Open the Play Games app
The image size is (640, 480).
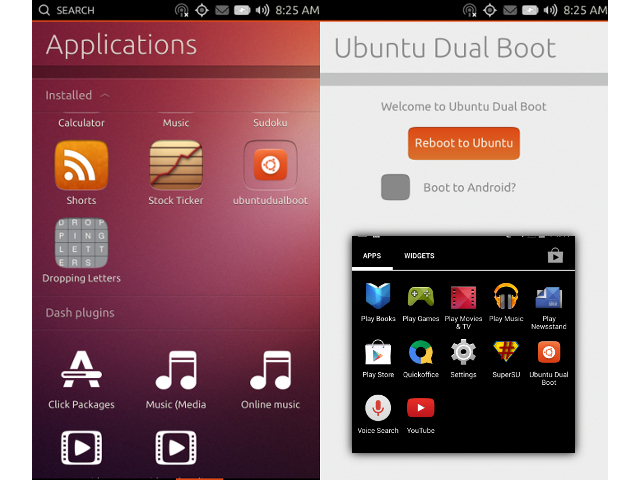coord(420,296)
